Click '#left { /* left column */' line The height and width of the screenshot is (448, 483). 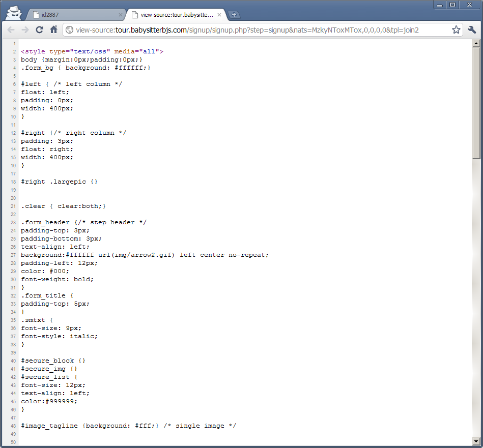pos(71,84)
